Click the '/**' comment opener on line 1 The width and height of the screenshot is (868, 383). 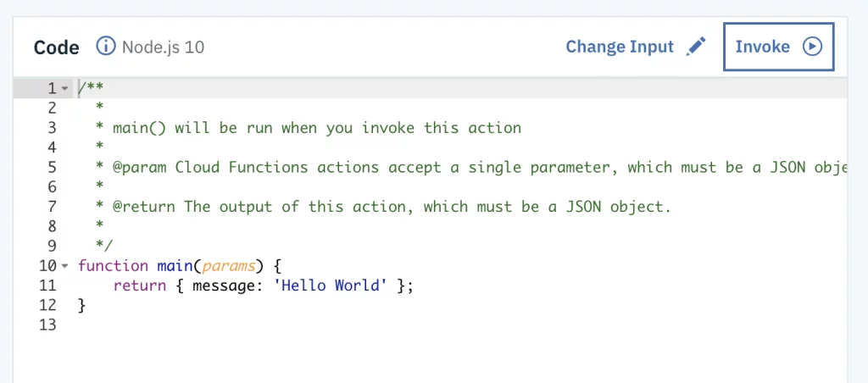91,88
